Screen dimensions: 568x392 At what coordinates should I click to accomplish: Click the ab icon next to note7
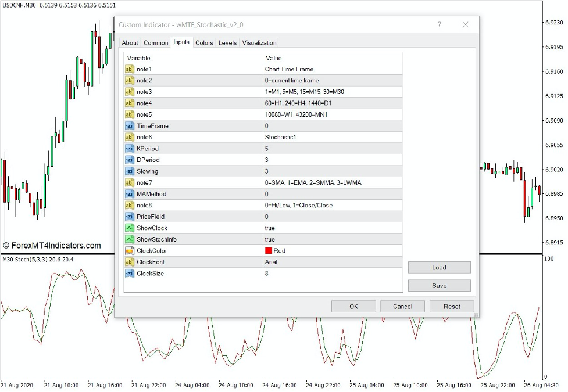click(x=129, y=182)
